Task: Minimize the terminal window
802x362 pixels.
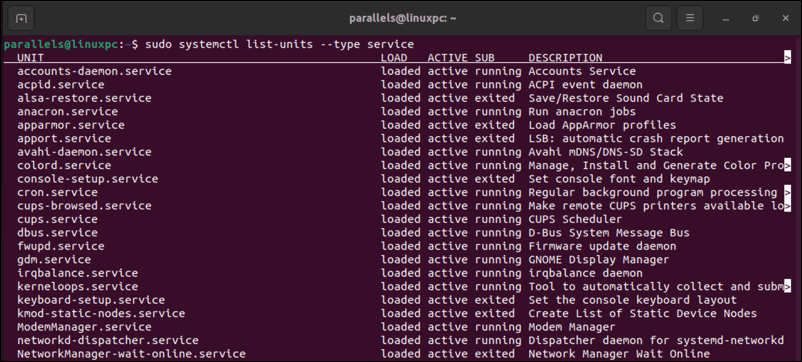Action: [725, 19]
